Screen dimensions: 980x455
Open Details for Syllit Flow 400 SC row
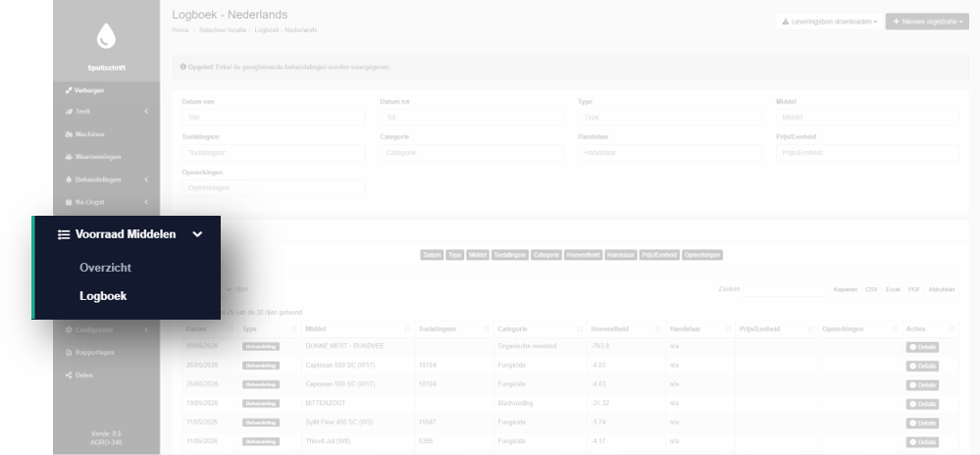(x=922, y=423)
